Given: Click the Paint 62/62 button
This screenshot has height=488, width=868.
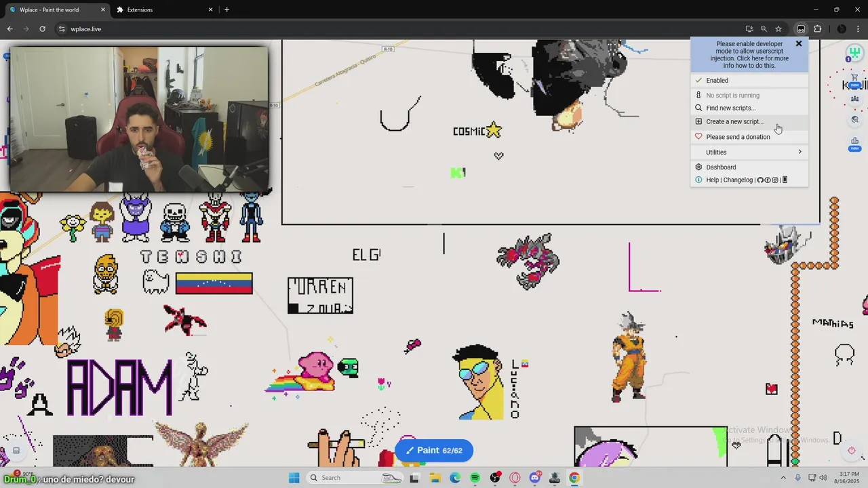Looking at the screenshot, I should (434, 451).
